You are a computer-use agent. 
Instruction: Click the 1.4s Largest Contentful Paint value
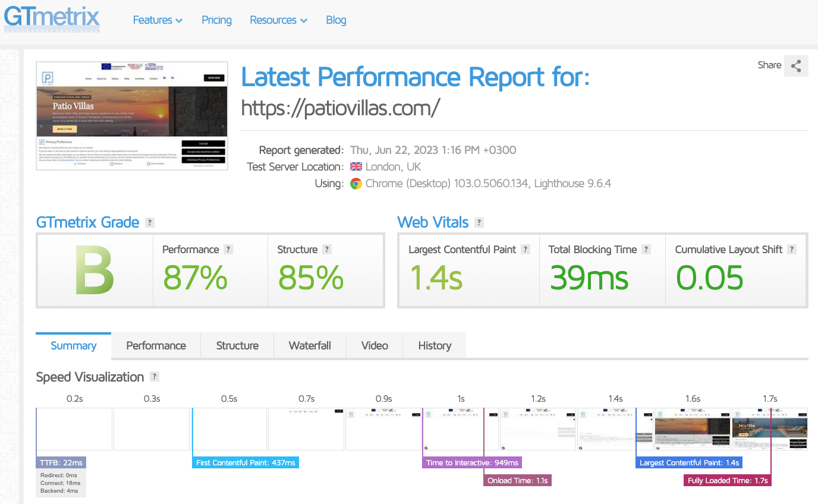point(436,277)
